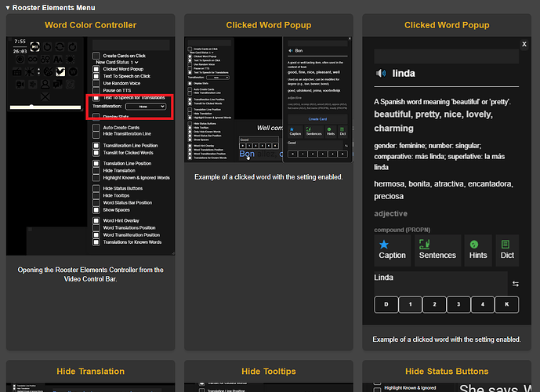Open the Dict dictionary button
The height and width of the screenshot is (392, 540).
point(507,249)
